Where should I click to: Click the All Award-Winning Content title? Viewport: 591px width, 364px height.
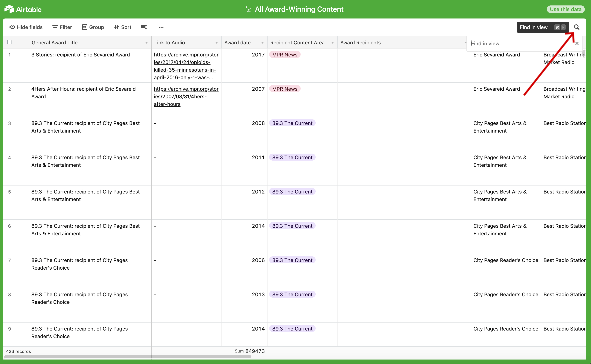(x=299, y=9)
